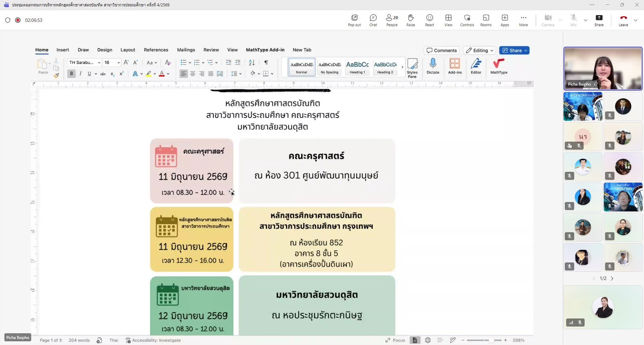Screen dimensions: 644x345
Task: Launch the MathType equation editor
Action: pyautogui.click(x=499, y=66)
